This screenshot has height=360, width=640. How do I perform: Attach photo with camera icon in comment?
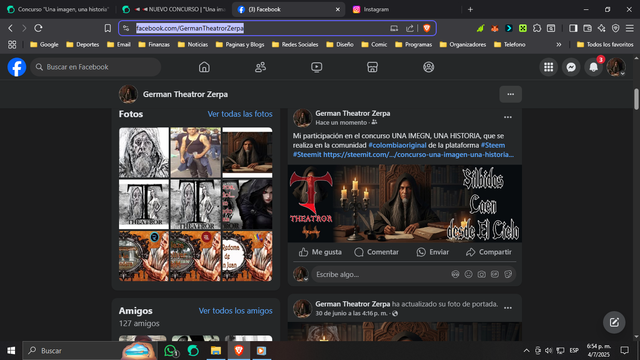(x=482, y=274)
